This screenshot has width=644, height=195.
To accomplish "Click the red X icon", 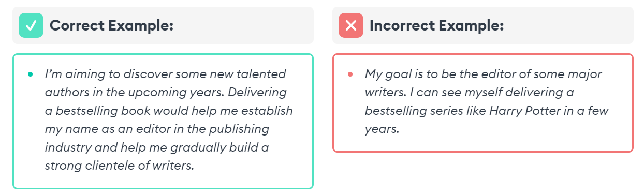I will click(x=351, y=25).
